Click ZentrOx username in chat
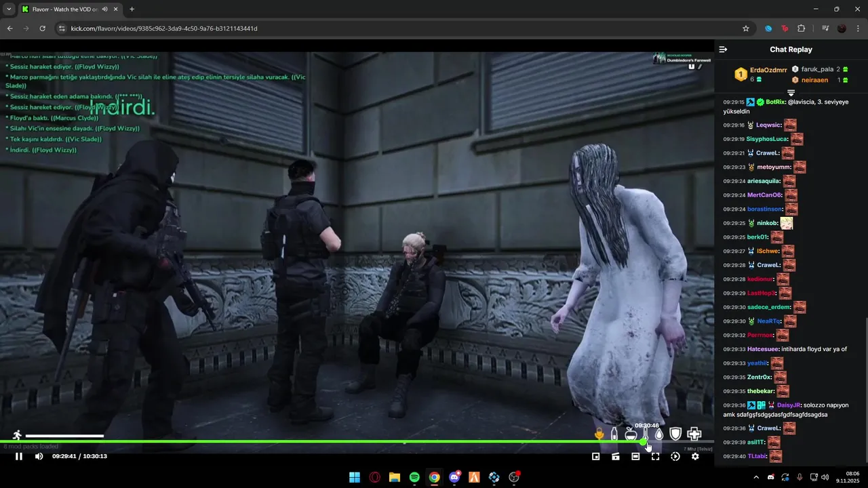This screenshot has height=488, width=868. pyautogui.click(x=759, y=377)
